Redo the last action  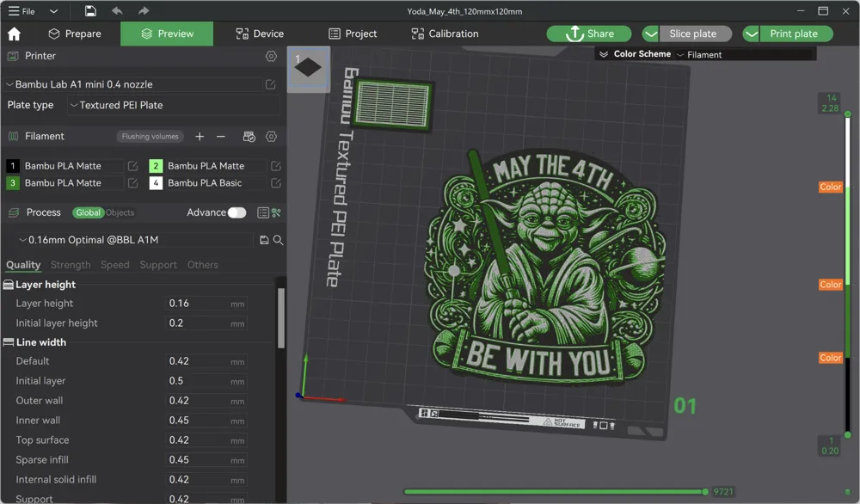[143, 11]
